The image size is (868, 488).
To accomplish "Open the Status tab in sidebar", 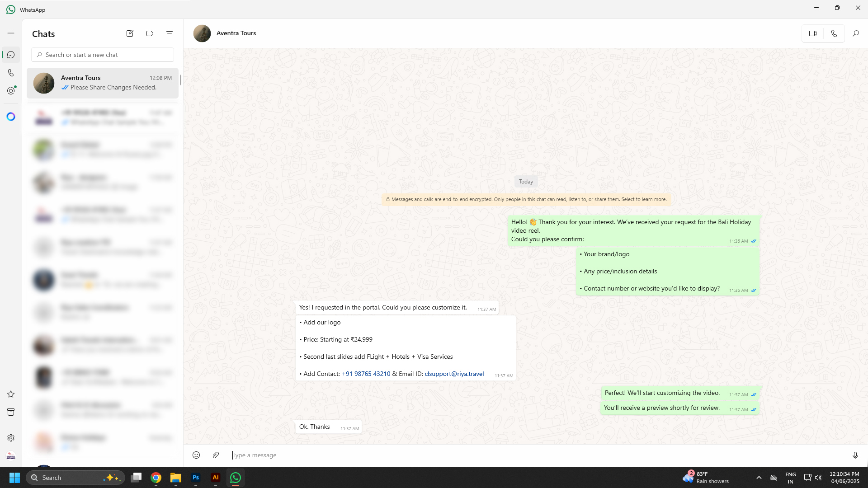I will tap(11, 91).
